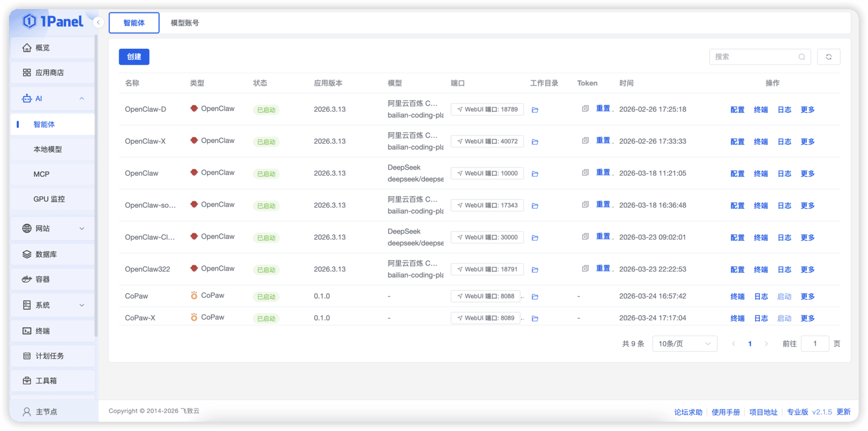This screenshot has height=431, width=868.
Task: Select 本地模型 in the sidebar
Action: [53, 149]
